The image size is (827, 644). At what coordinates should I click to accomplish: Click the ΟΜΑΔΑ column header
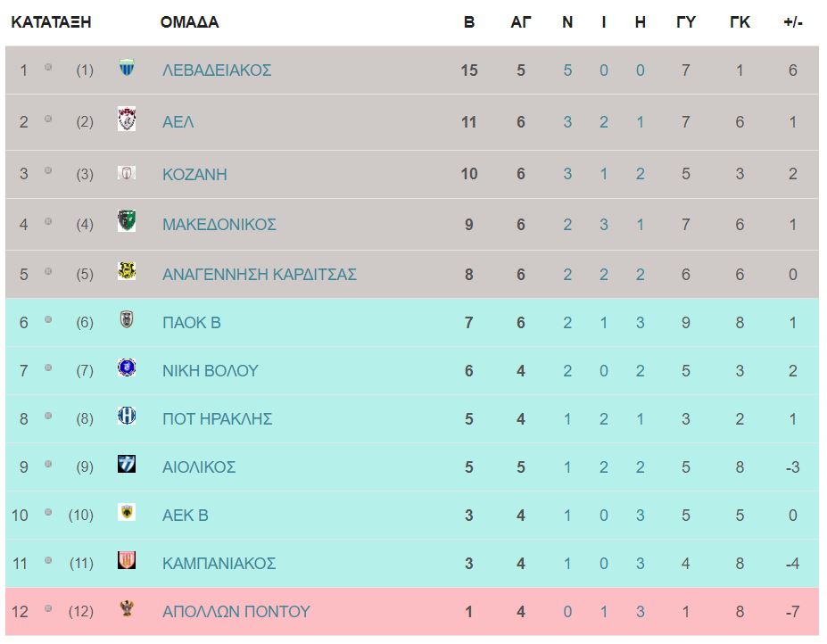tap(189, 22)
